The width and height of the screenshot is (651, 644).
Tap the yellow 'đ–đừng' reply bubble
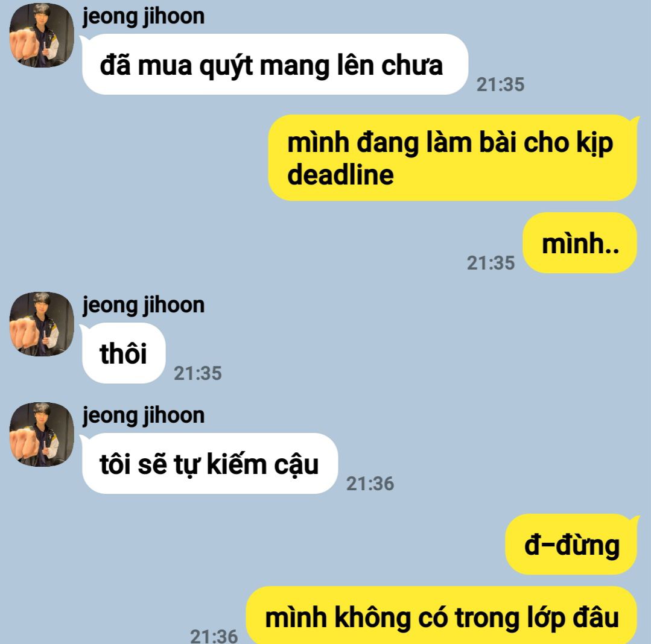[571, 545]
